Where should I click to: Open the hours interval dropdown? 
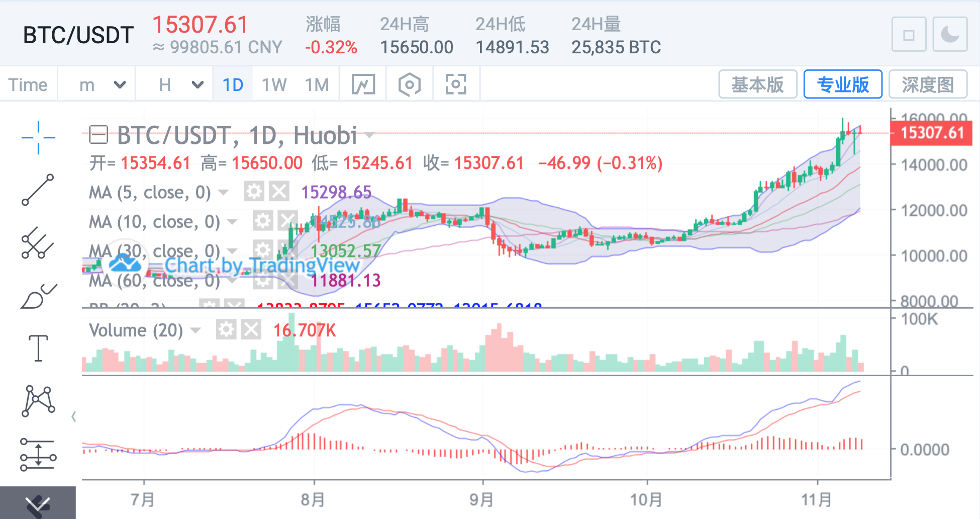coord(198,84)
